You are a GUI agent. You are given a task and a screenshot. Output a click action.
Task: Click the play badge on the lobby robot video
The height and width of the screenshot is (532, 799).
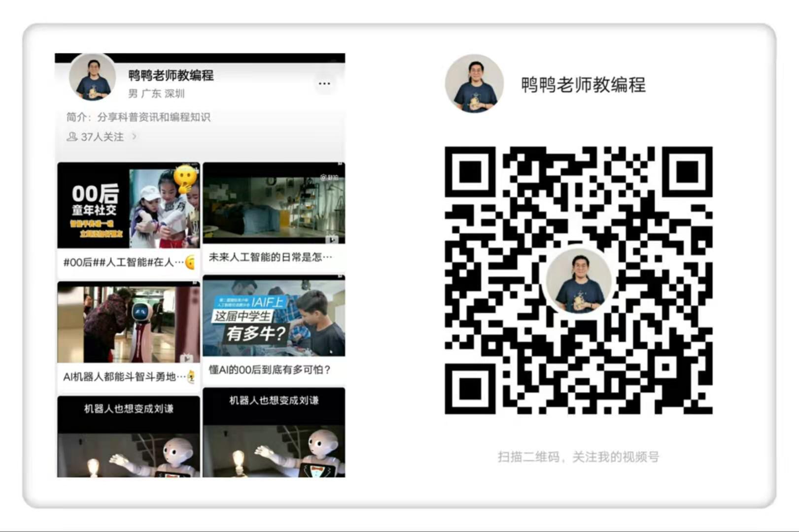pos(186,357)
